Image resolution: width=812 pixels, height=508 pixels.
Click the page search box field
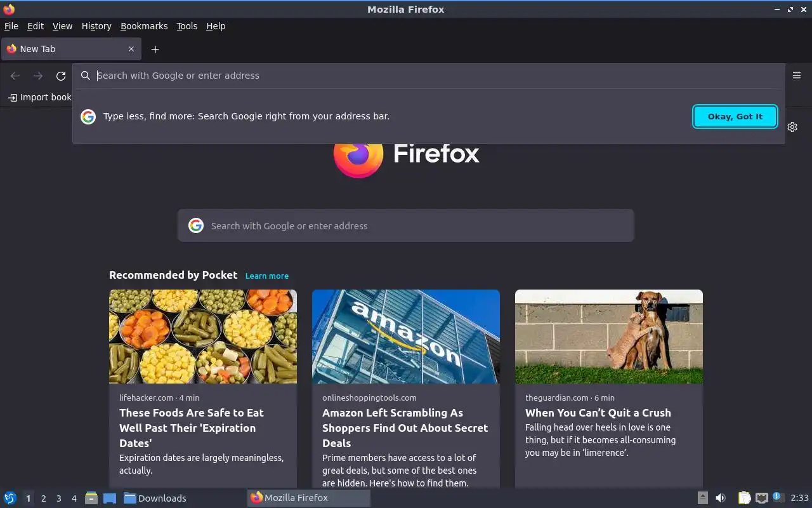(406, 225)
